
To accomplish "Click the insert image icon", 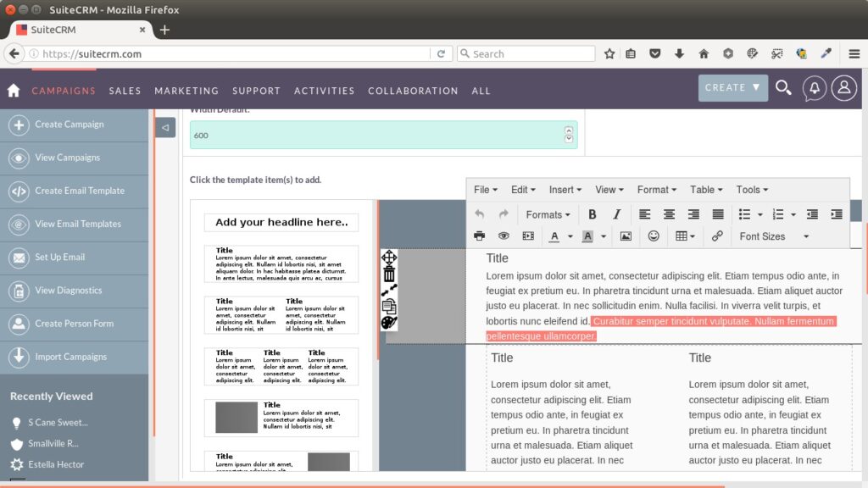I will (626, 236).
